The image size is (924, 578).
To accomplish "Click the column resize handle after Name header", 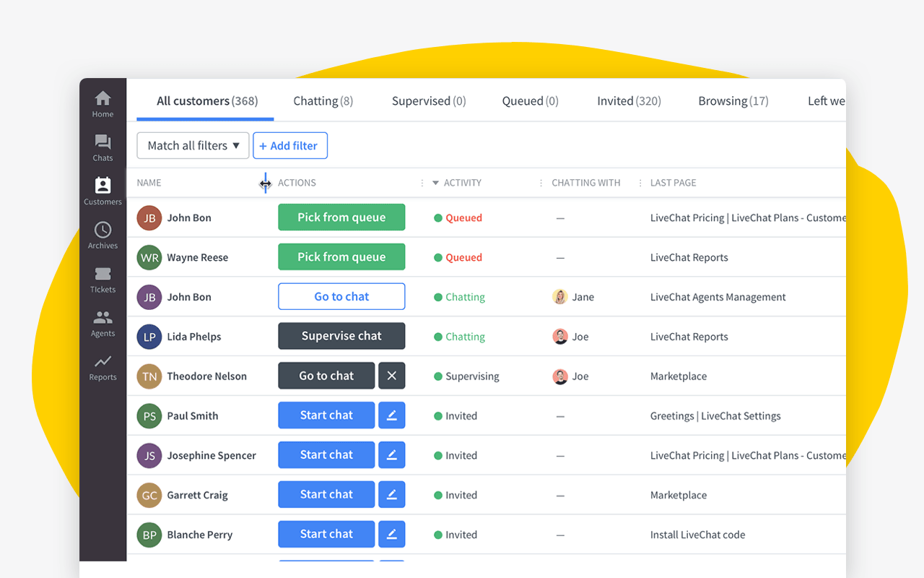I will click(266, 184).
